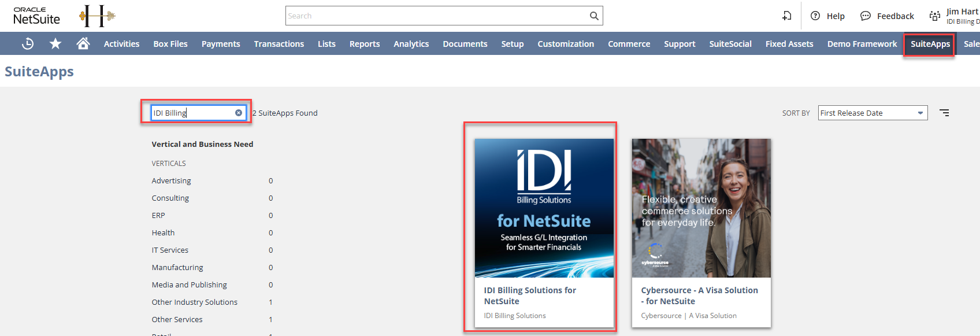Click IDI Billing Solutions for NetSuite title

pos(530,296)
